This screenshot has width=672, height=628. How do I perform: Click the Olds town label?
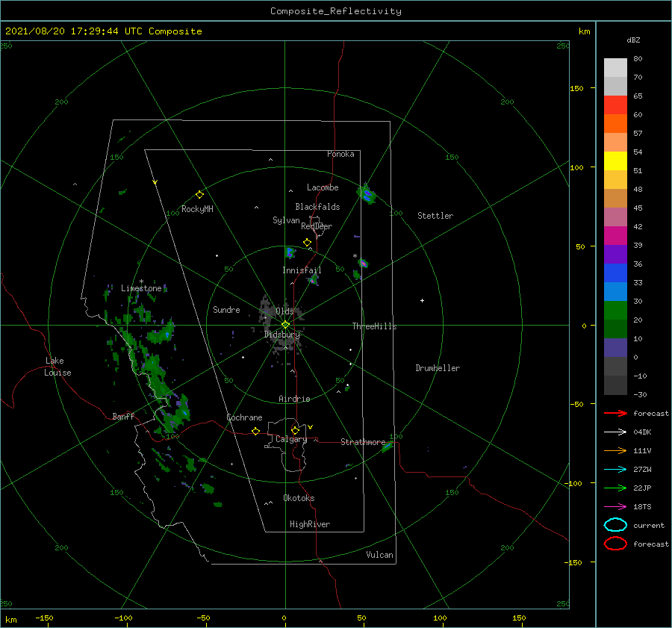pos(284,311)
